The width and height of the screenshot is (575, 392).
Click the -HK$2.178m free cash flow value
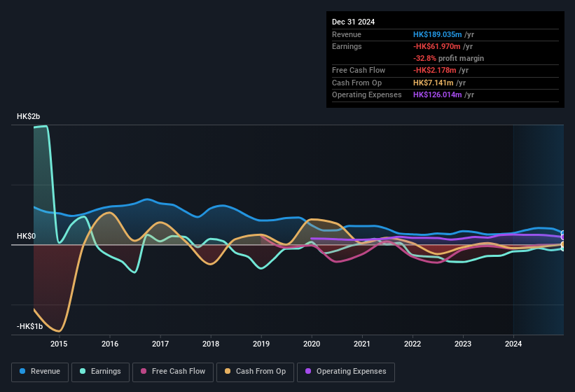coord(434,70)
